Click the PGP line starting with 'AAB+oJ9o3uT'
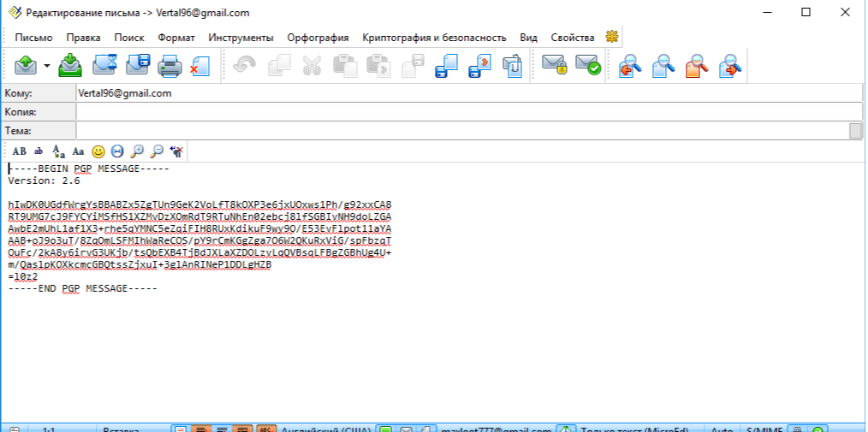Screen dimensions: 868x432 click(199, 241)
